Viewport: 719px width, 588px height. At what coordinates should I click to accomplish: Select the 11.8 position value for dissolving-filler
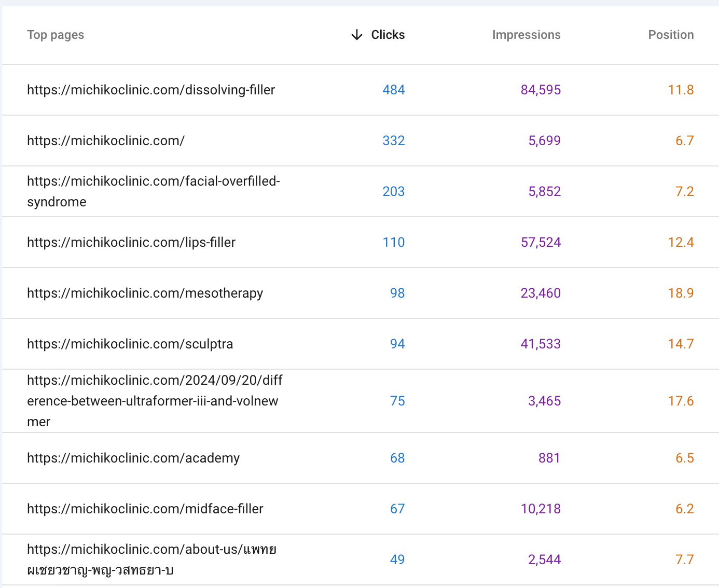[x=681, y=90]
